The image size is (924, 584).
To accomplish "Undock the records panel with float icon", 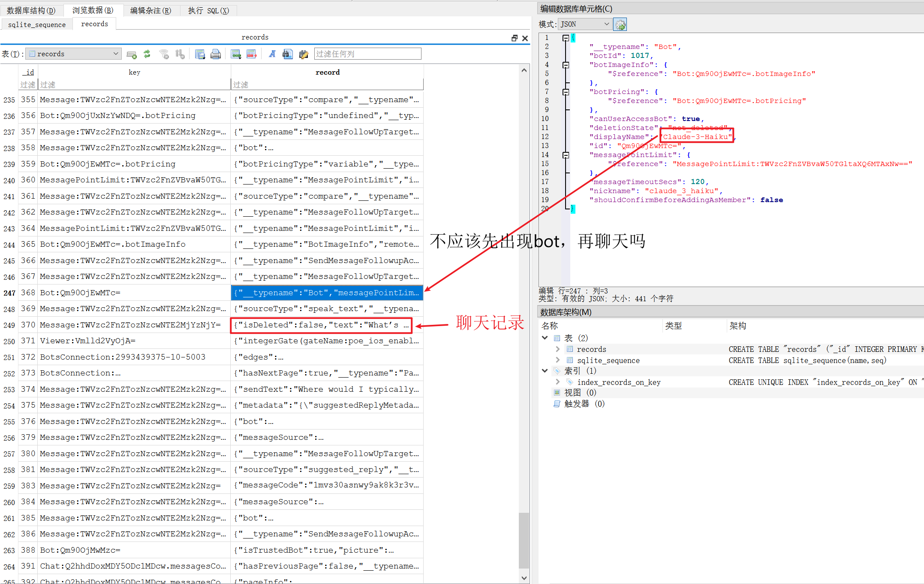I will coord(515,38).
